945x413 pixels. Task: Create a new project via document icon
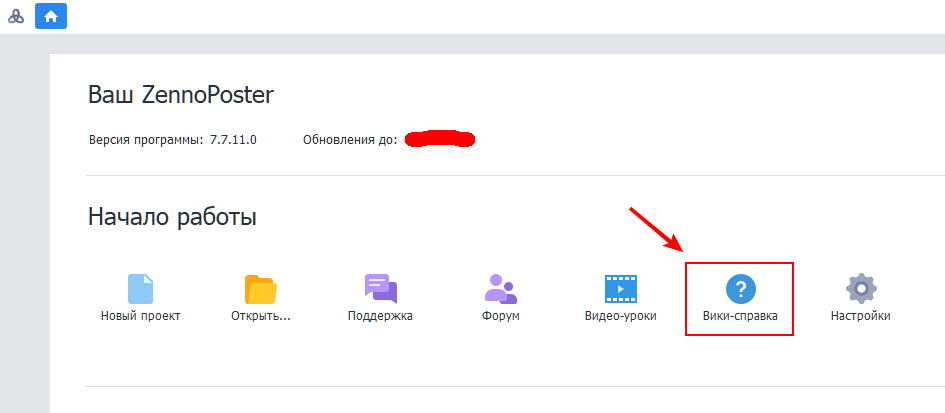click(x=140, y=289)
